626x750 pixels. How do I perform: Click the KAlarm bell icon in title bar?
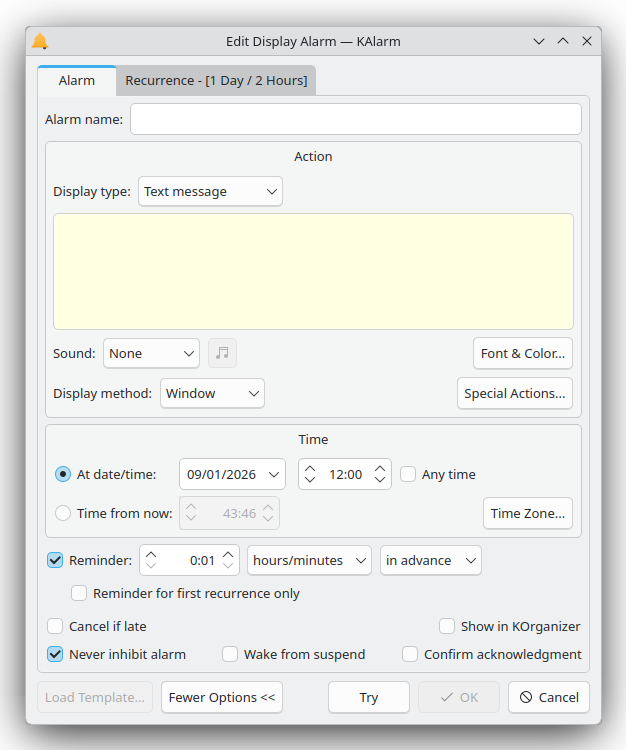point(40,41)
